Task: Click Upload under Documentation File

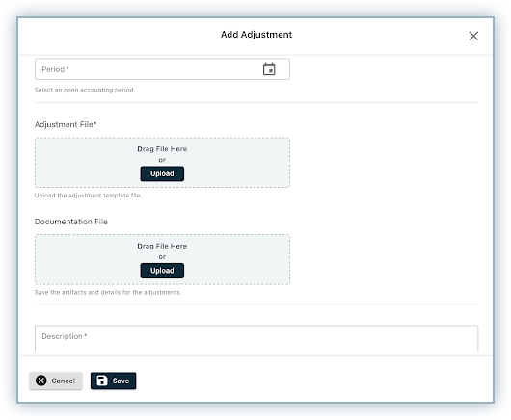Action: click(x=162, y=271)
